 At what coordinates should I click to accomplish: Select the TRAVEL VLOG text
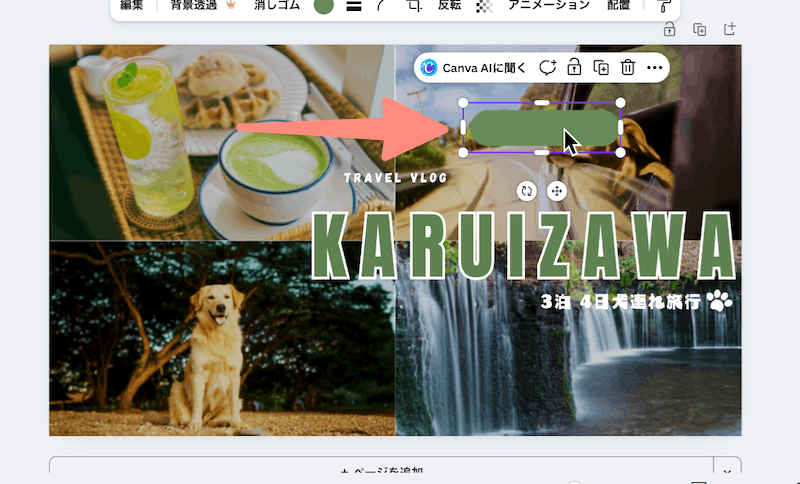coord(395,178)
